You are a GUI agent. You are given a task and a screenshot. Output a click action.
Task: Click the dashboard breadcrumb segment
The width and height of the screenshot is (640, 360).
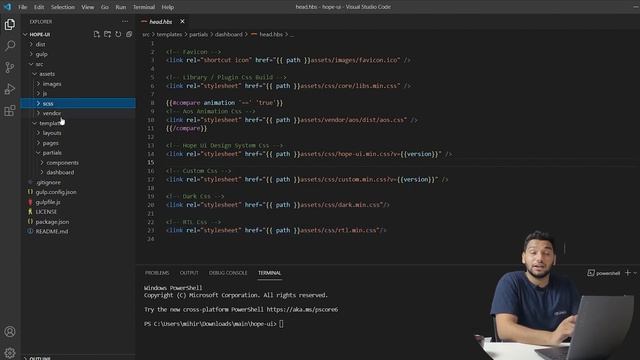tap(228, 35)
